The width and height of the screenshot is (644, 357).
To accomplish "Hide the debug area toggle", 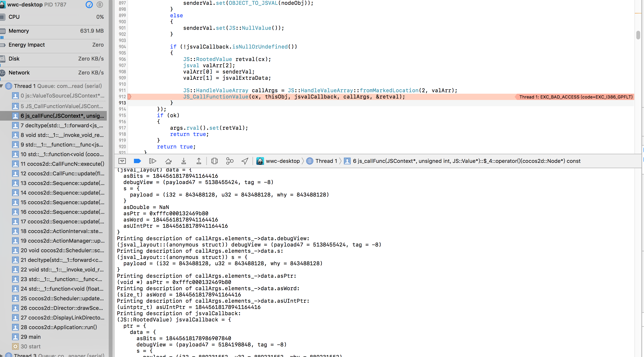I will [122, 161].
